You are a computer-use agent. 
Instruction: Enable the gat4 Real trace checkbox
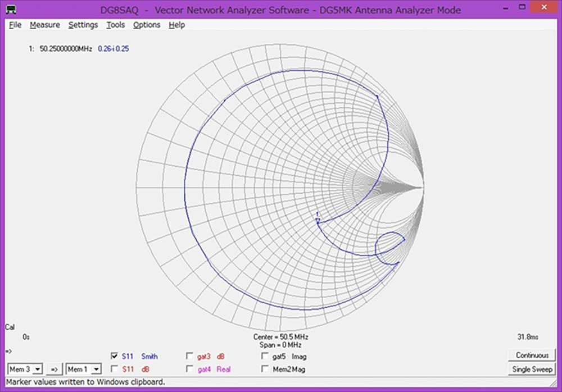pyautogui.click(x=189, y=369)
